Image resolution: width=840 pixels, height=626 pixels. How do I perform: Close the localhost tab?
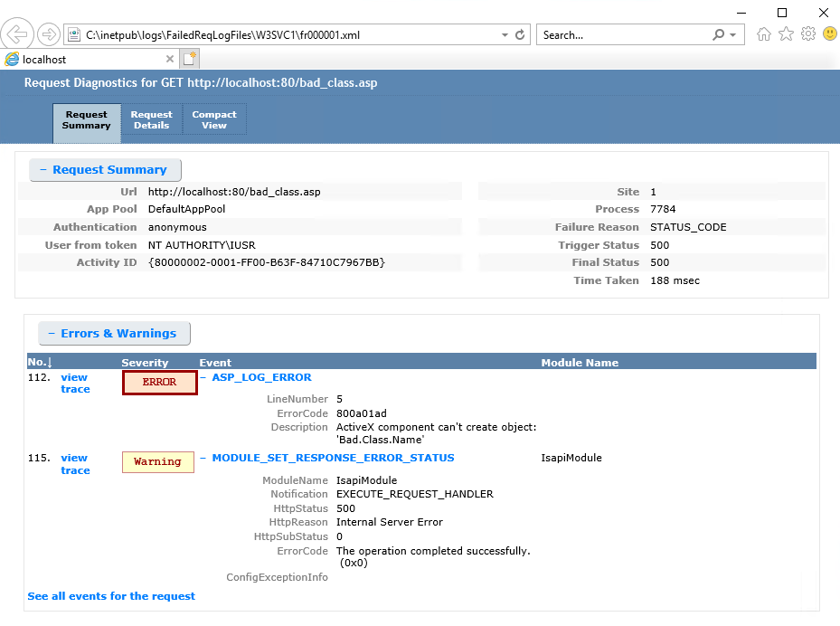click(170, 59)
